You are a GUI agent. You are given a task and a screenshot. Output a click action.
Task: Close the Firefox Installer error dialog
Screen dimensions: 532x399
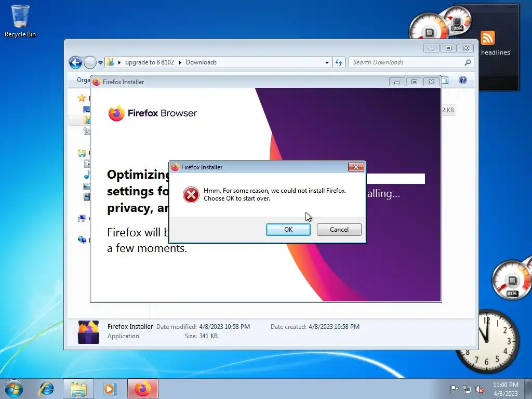point(356,167)
